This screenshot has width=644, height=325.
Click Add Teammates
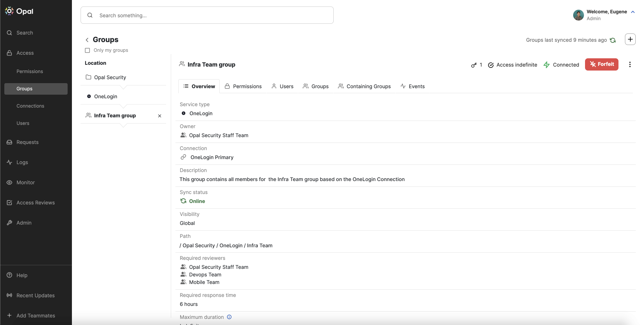point(36,316)
